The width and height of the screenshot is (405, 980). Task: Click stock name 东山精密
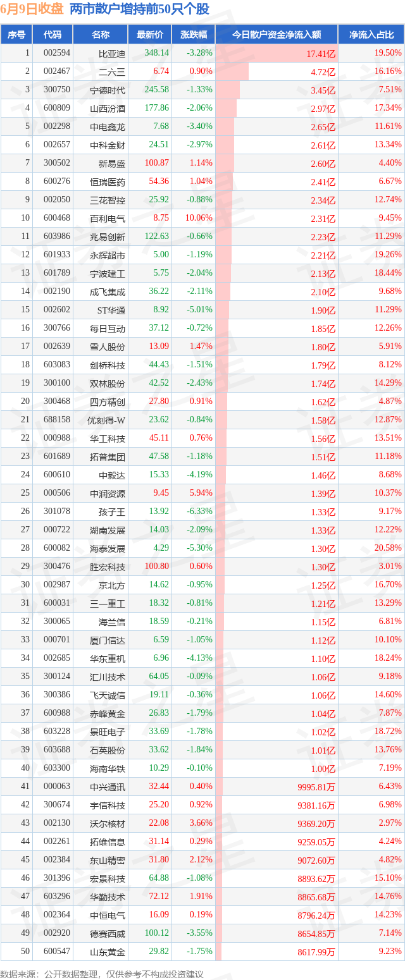pos(108,861)
